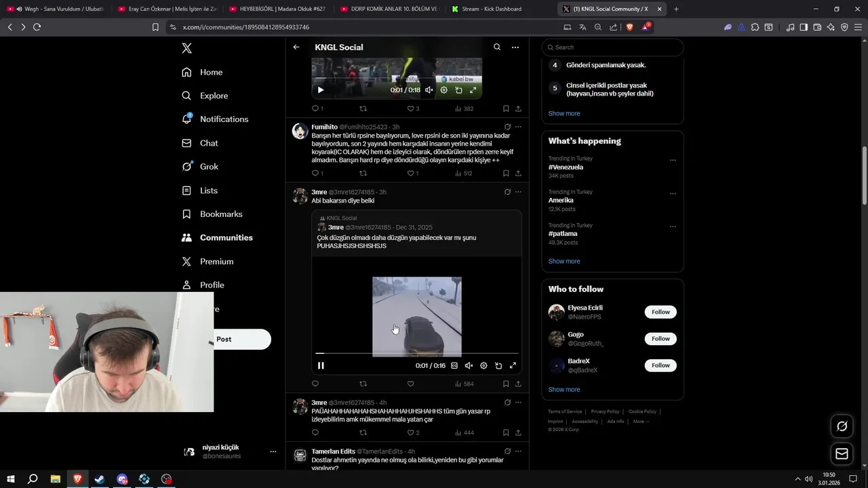Open 3mre 4h post more options
The image size is (868, 488).
click(518, 403)
